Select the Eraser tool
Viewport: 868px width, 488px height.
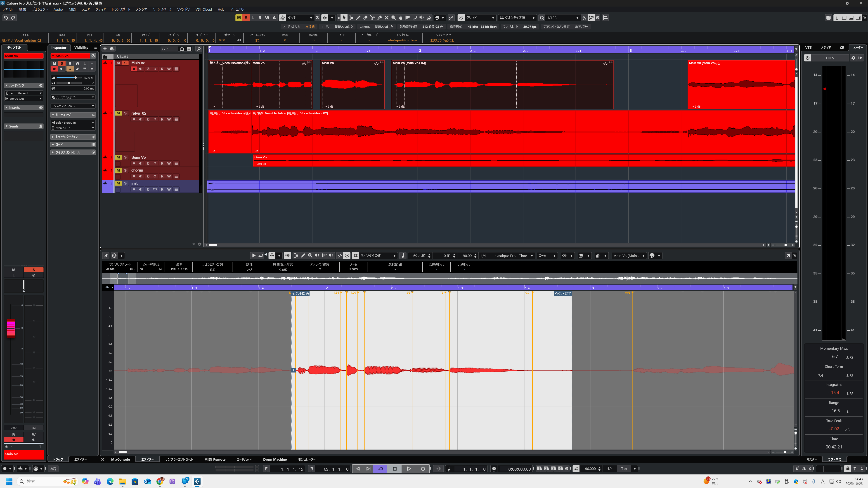(x=365, y=18)
